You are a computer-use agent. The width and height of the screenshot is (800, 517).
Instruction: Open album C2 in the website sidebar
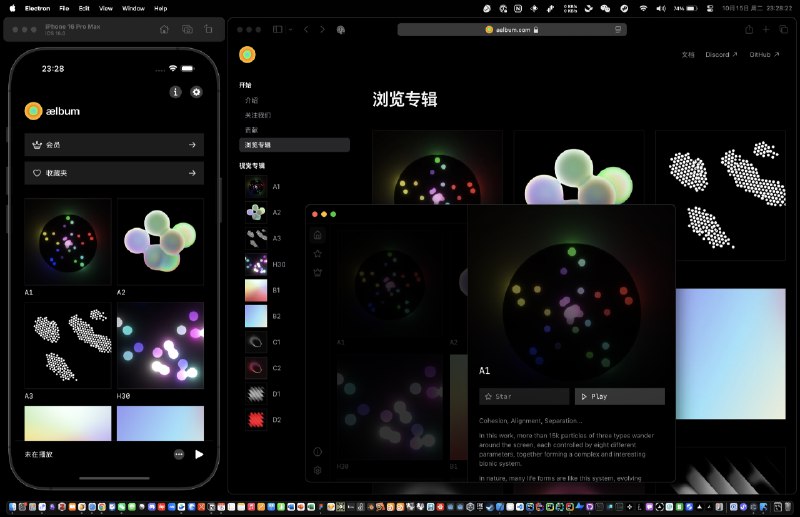263,367
